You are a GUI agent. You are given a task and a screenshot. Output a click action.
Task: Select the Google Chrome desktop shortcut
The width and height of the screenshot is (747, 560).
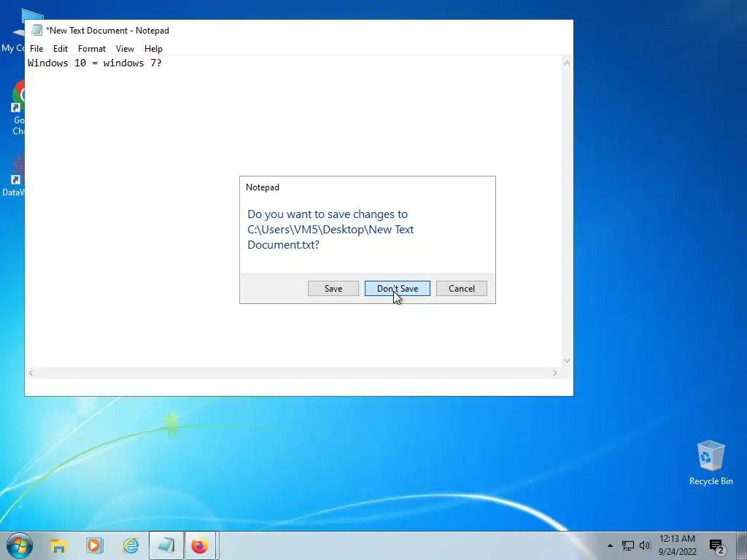point(18,108)
